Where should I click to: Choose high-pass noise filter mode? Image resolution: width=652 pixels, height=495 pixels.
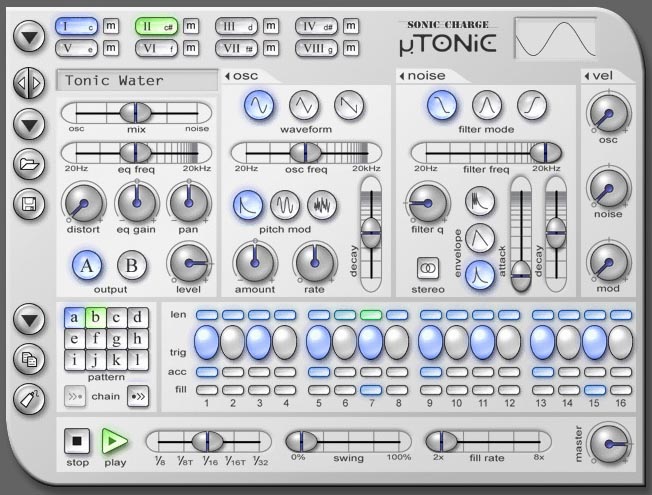tap(531, 105)
